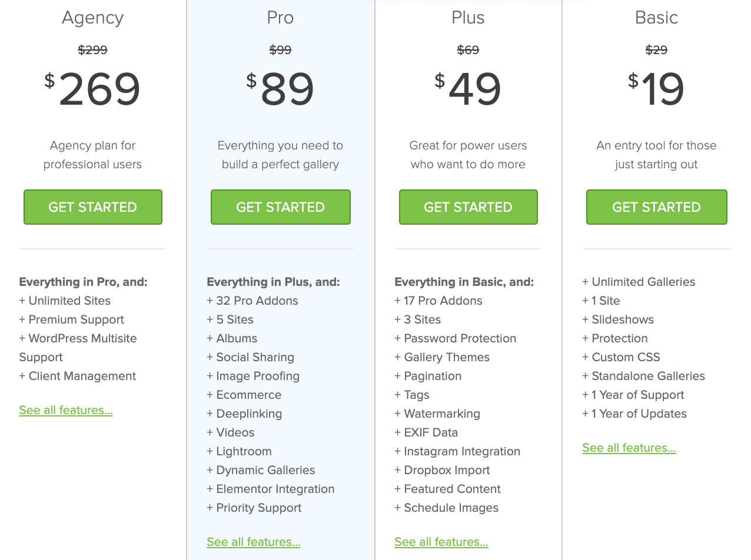The width and height of the screenshot is (751, 560).
Task: Click the $89 Pro price
Action: click(x=287, y=90)
